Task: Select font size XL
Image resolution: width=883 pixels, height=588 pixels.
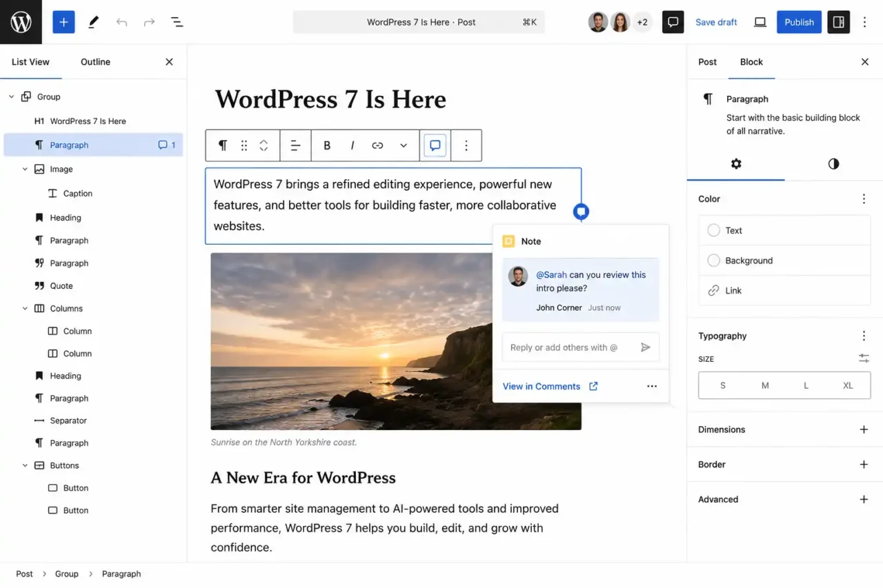Action: (x=848, y=385)
